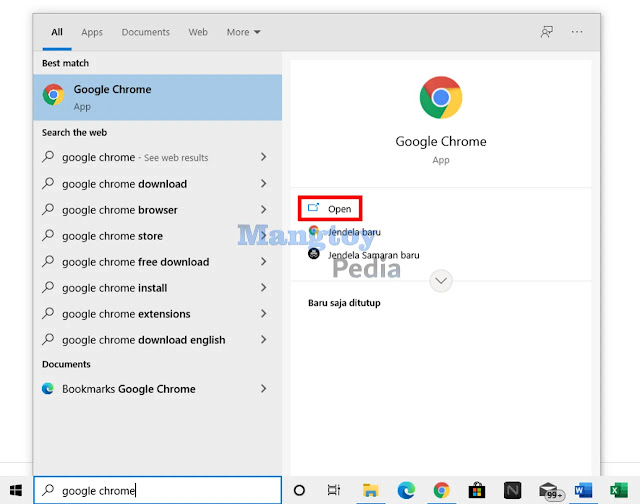Select the Google Chrome best match result

pos(158,97)
